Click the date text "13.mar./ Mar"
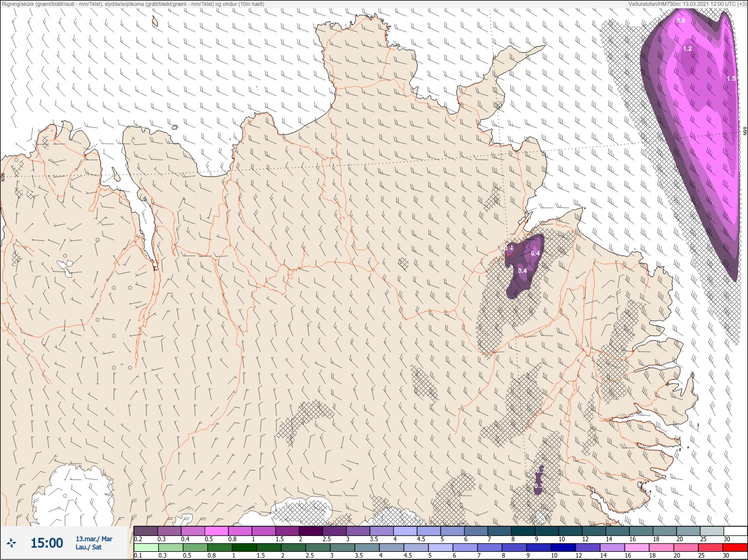The image size is (748, 560). point(94,539)
